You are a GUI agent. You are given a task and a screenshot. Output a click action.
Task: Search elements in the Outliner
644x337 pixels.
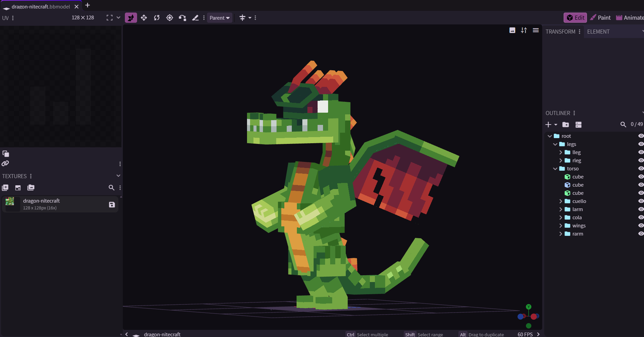(623, 125)
